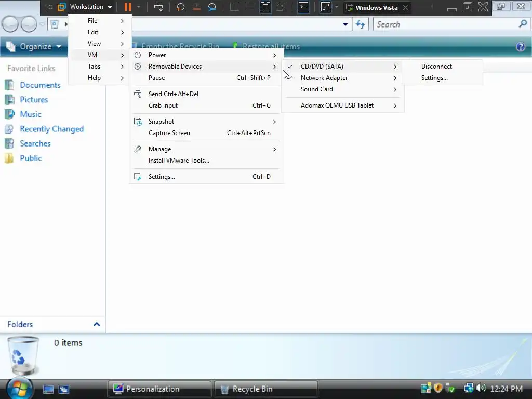Open VM Settings menu entry with Ctrl+D shortcut
The image size is (532, 399).
(206, 177)
